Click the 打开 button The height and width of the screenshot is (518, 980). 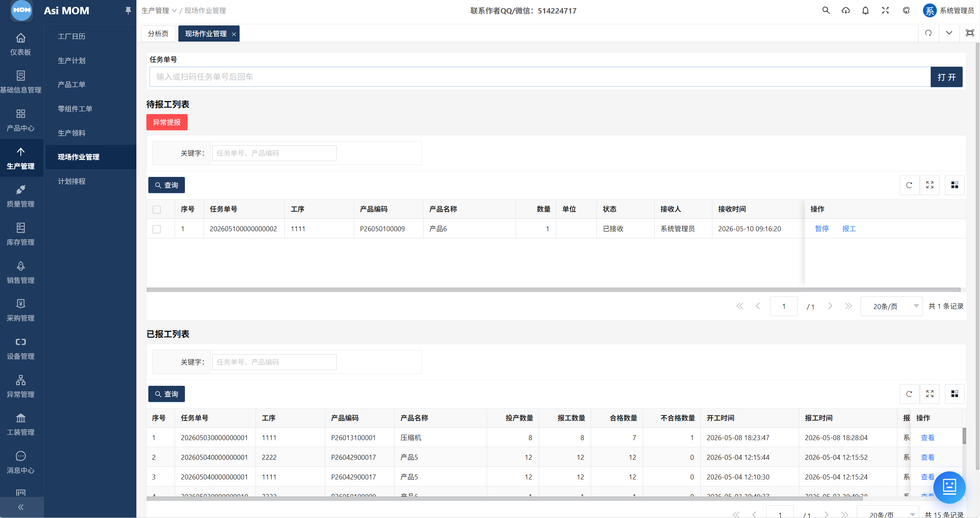(946, 77)
